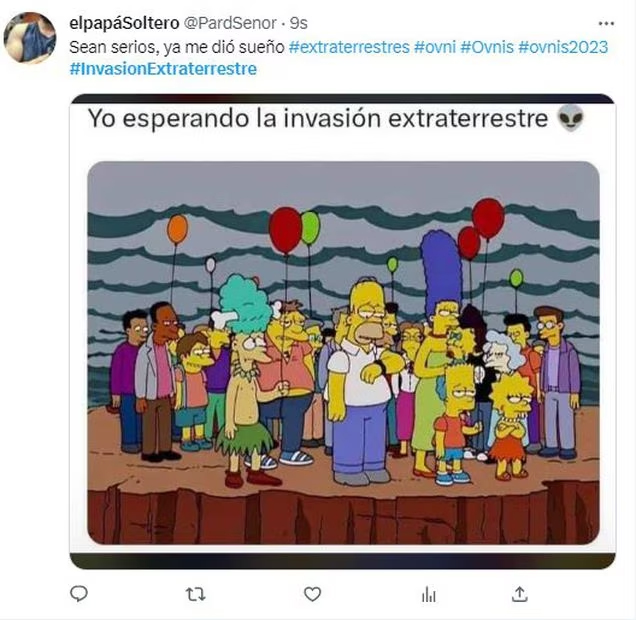Visit the @PardSenor handle
The width and height of the screenshot is (636, 620).
230,23
